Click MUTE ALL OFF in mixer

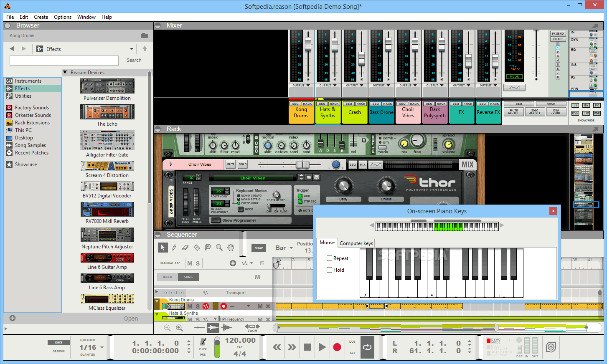pyautogui.click(x=513, y=112)
